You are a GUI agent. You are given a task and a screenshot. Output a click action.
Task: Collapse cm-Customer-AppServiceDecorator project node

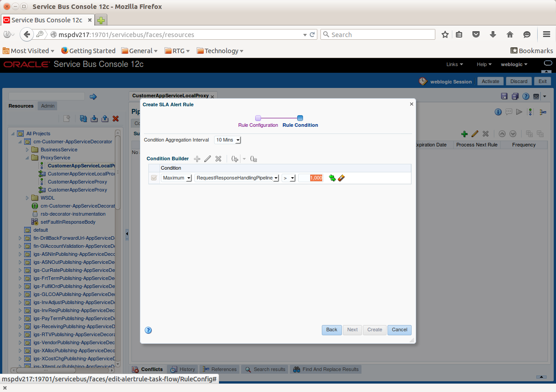[x=20, y=142]
